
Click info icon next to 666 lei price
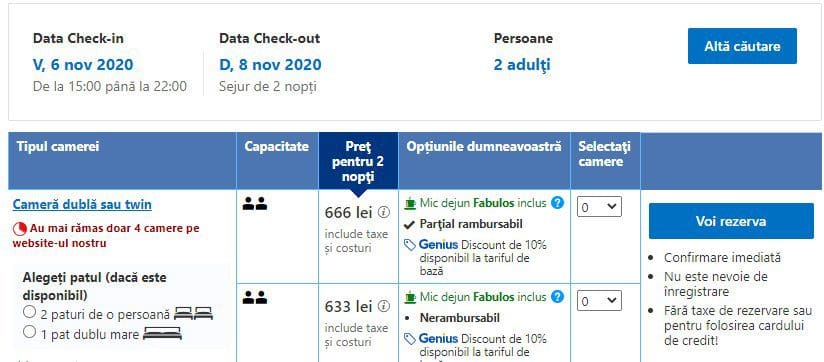(x=384, y=212)
